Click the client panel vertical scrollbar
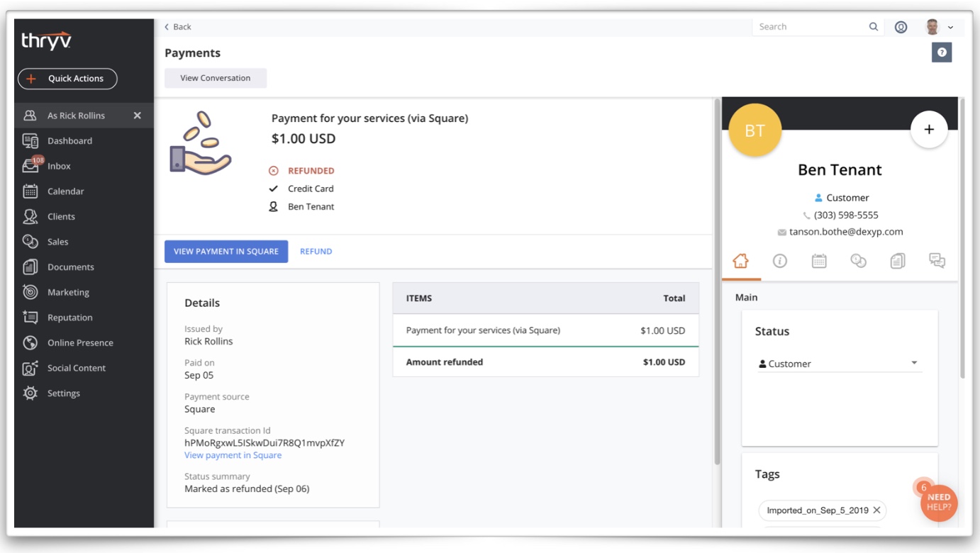Viewport: 980px width, 553px height. [x=962, y=240]
